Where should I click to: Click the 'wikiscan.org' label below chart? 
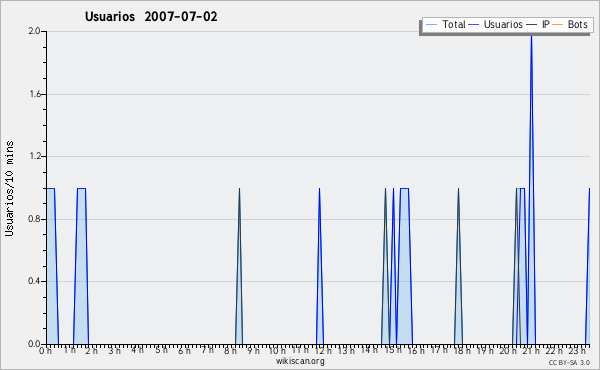(x=300, y=361)
